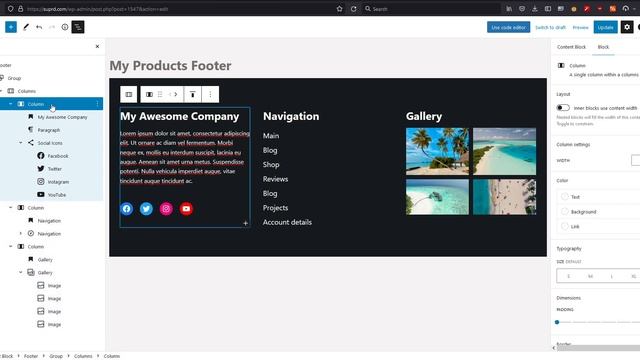The image size is (640, 360).
Task: Select font size L
Action: pyautogui.click(x=611, y=276)
